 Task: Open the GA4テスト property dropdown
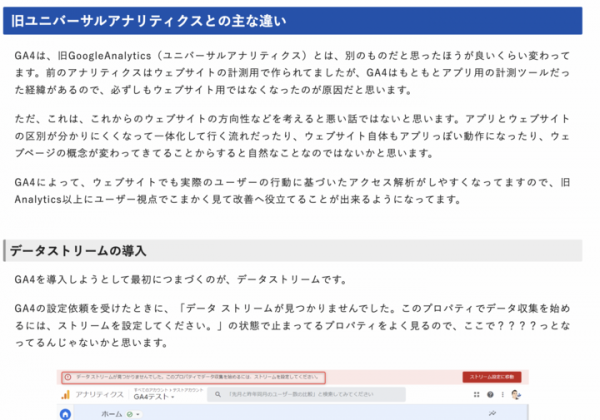[154, 397]
